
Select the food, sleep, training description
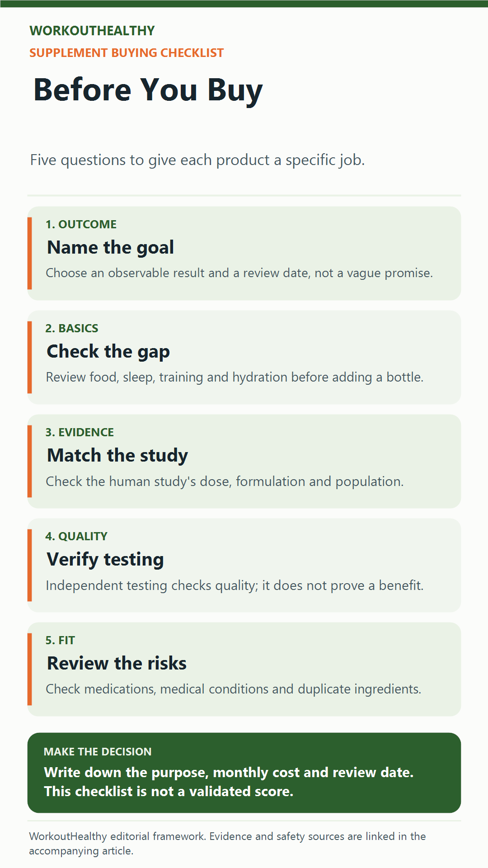click(235, 377)
